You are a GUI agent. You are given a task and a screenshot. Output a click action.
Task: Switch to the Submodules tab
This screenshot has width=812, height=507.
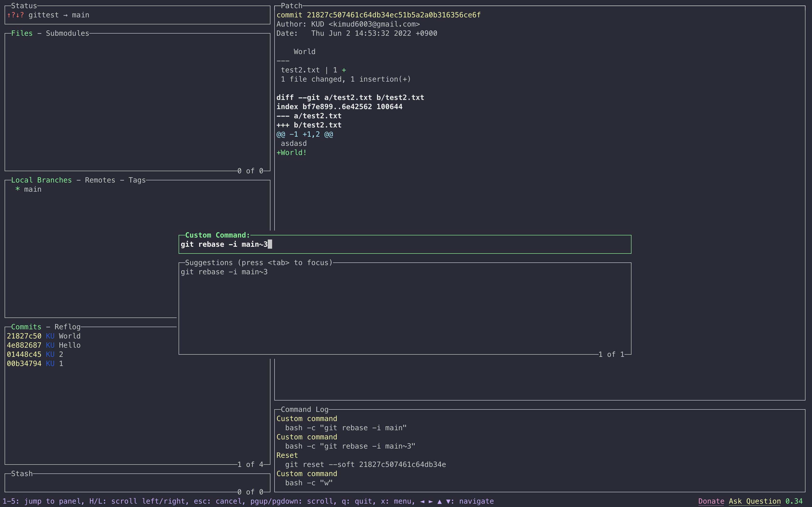pos(67,33)
